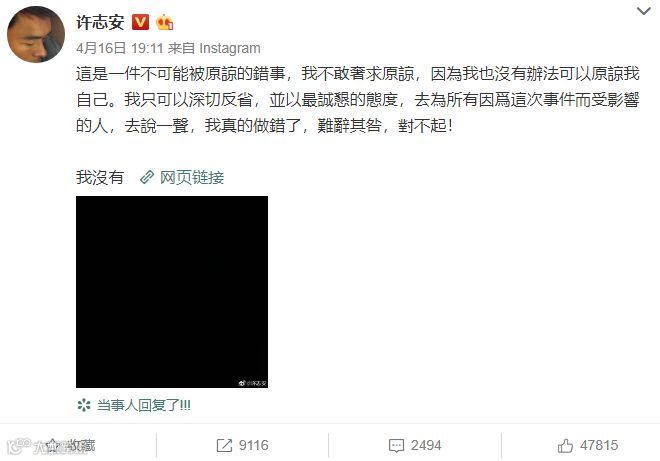Open the 4月16日 19:11 timestamp link
Viewport: 660px width, 461px height.
pyautogui.click(x=120, y=48)
